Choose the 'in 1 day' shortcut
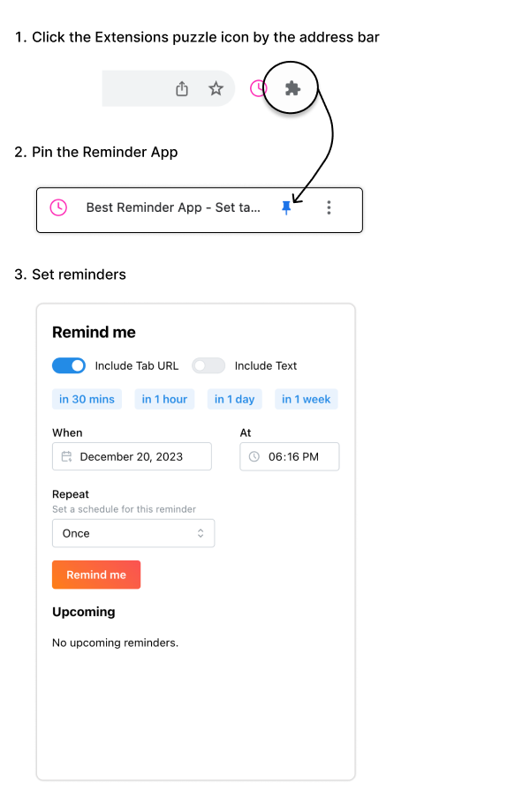 [234, 399]
